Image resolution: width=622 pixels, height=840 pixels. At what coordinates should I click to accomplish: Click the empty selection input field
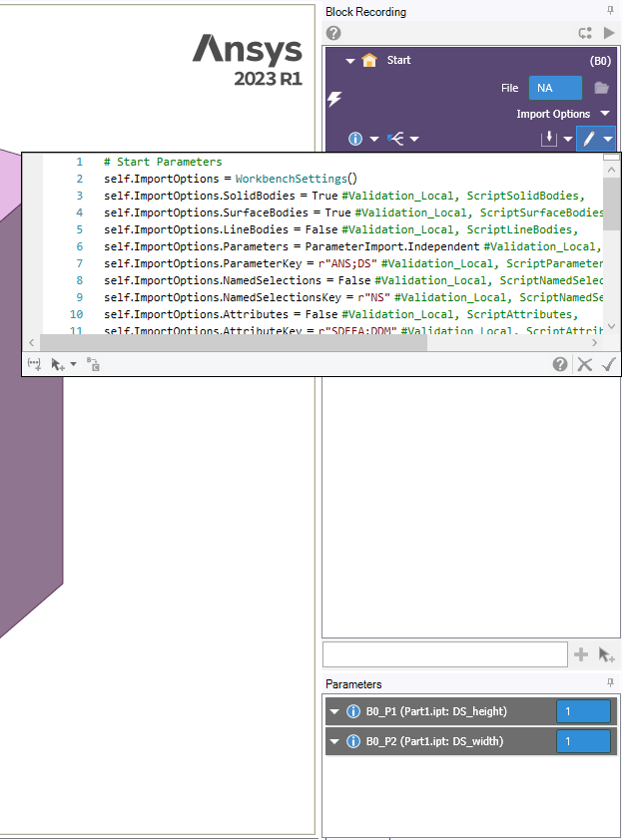click(x=445, y=654)
